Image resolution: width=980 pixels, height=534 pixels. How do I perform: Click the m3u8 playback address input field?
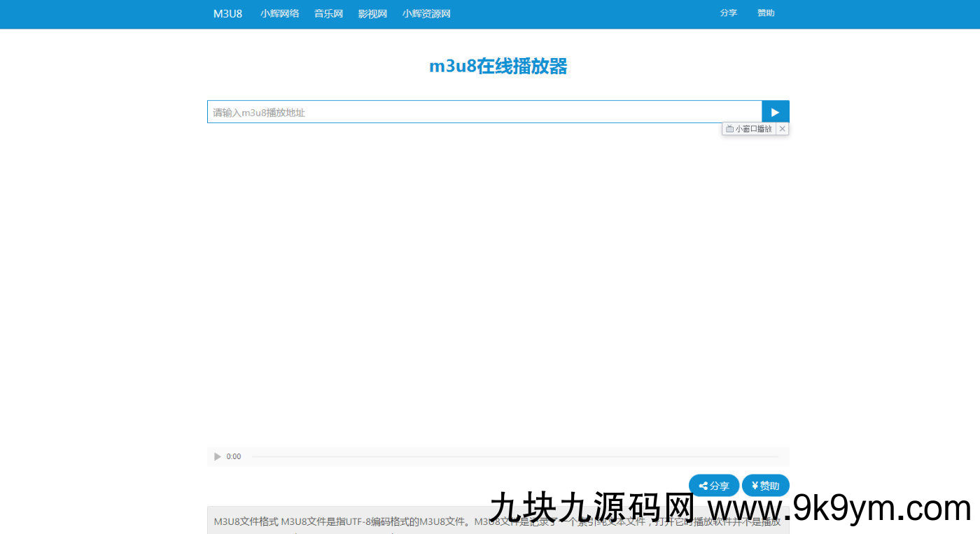pyautogui.click(x=483, y=111)
